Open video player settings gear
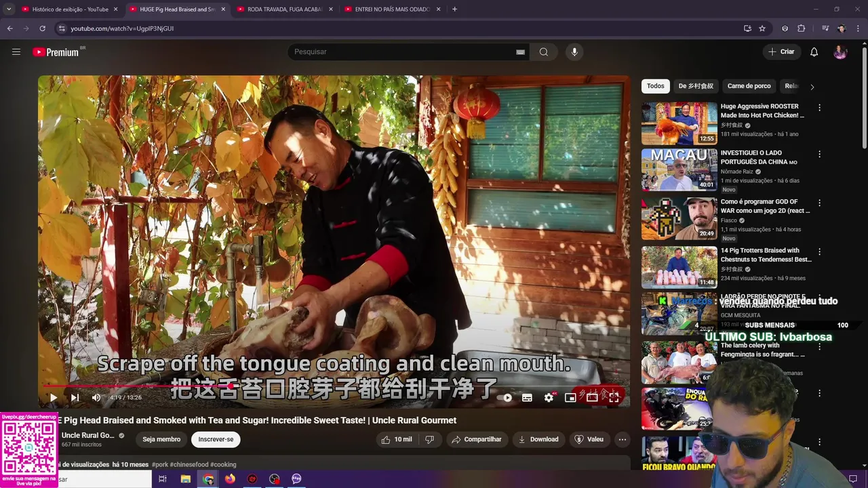This screenshot has height=488, width=868. click(x=549, y=398)
